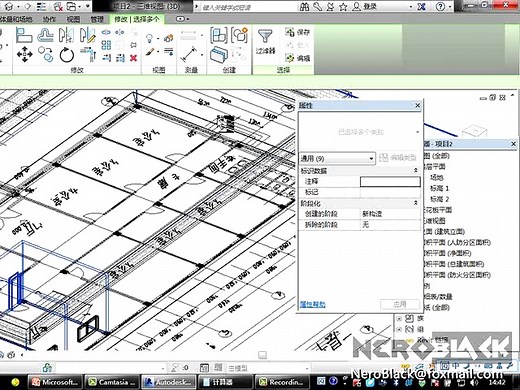Open the Recordin... taskbar button
The image size is (520, 390).
(x=282, y=382)
